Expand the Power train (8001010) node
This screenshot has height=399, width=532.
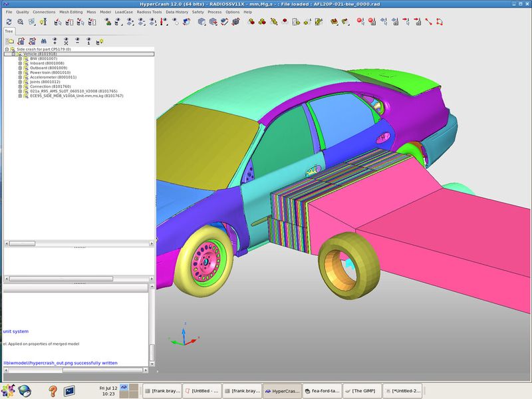coord(20,72)
